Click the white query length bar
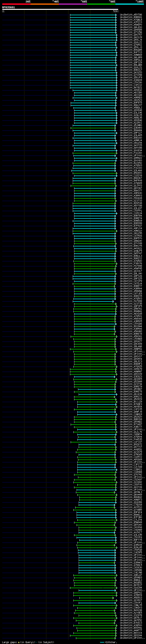Viewport: 146px width, 644px height. [60, 9]
